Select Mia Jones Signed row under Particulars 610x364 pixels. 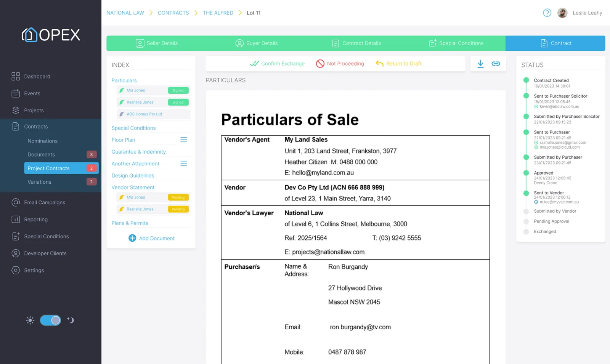click(x=153, y=90)
